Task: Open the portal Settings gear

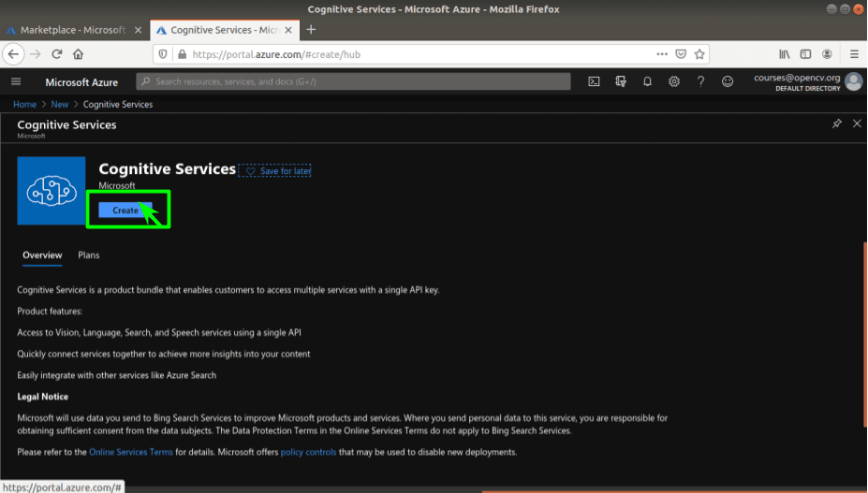Action: [x=673, y=82]
